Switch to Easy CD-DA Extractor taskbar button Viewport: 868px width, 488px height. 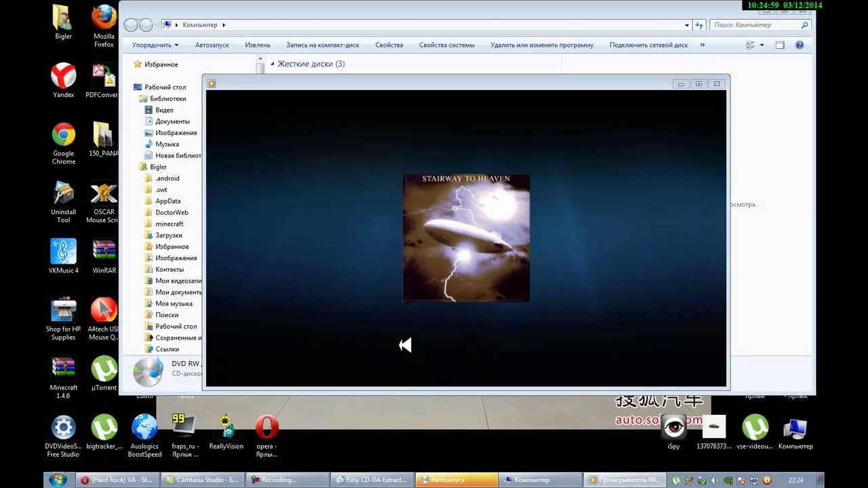(x=372, y=480)
